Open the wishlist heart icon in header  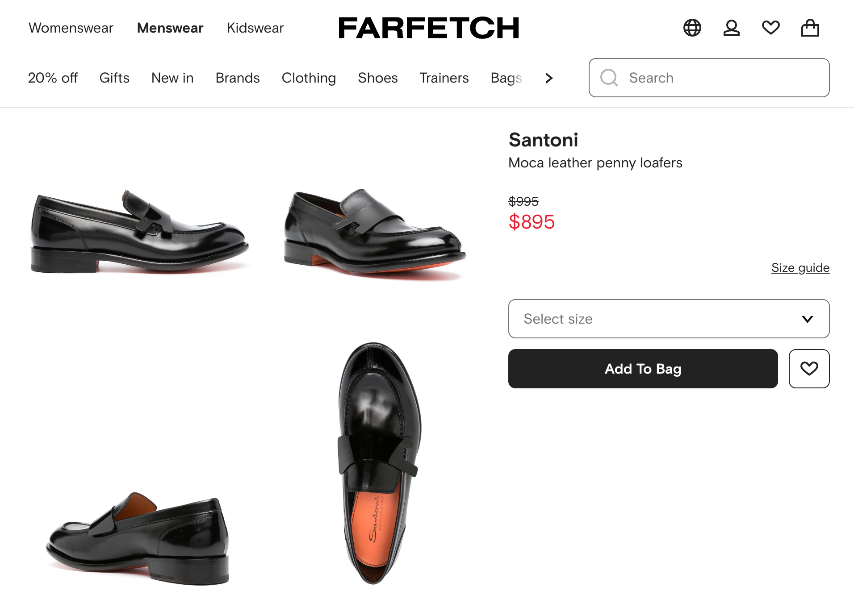coord(770,28)
